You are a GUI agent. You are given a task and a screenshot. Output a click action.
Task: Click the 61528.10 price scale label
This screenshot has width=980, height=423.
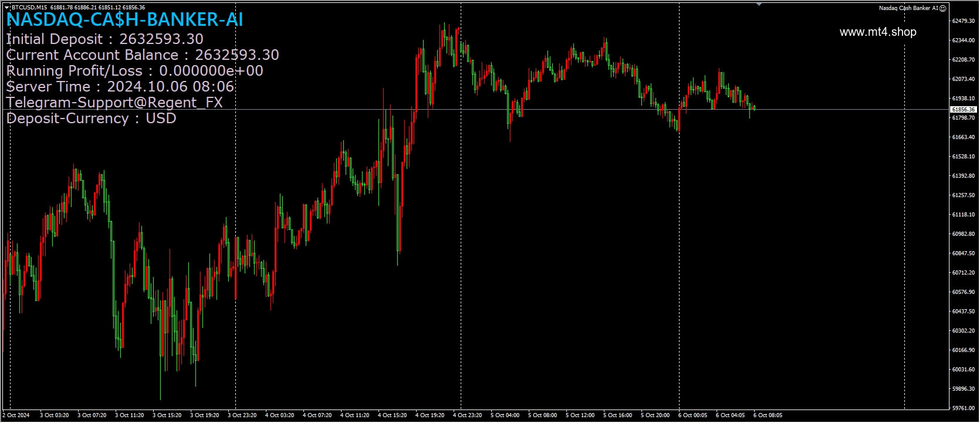[963, 157]
